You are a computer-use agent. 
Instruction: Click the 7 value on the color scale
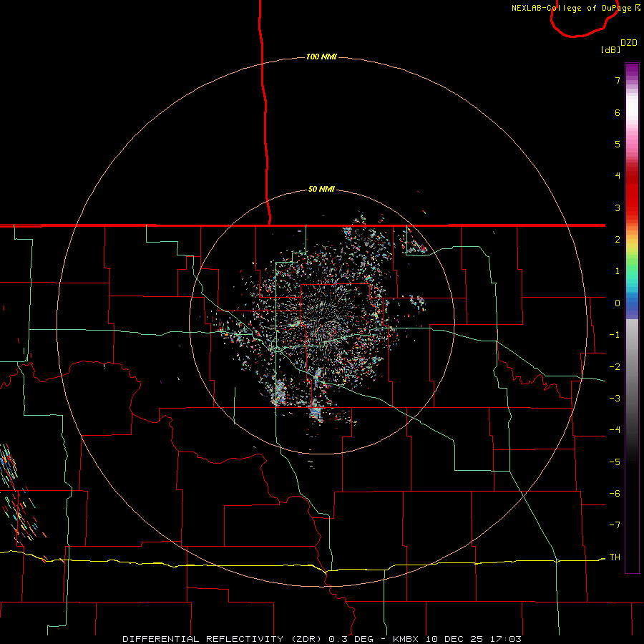tap(618, 80)
